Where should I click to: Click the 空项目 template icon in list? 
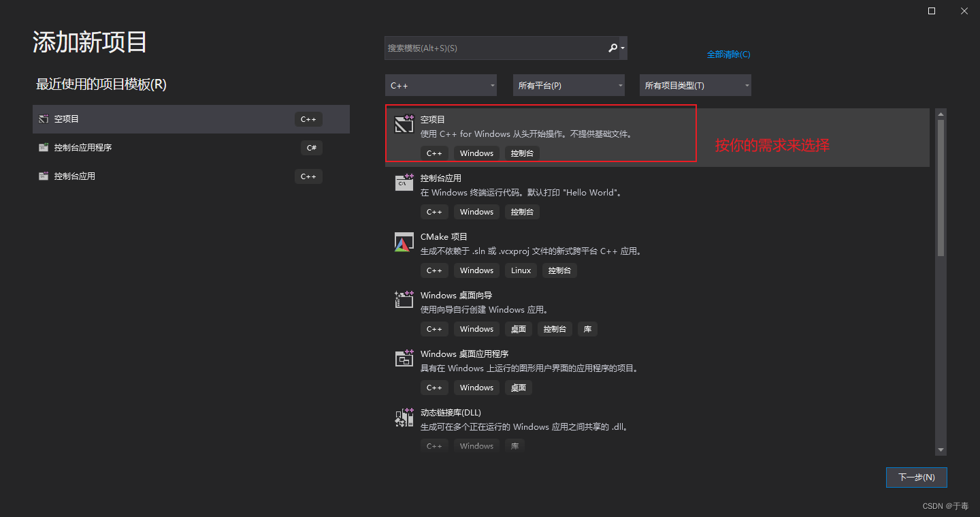(404, 124)
